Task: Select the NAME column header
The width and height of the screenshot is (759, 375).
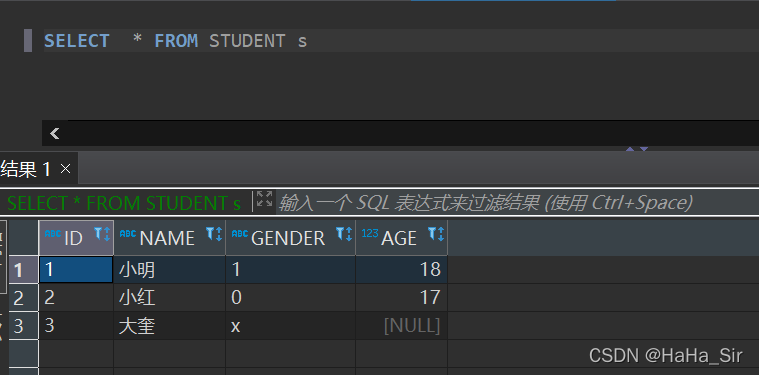Action: click(x=169, y=238)
